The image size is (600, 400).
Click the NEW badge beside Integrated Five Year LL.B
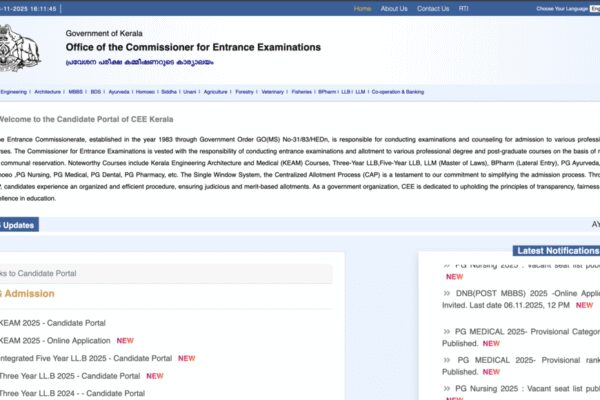point(187,358)
